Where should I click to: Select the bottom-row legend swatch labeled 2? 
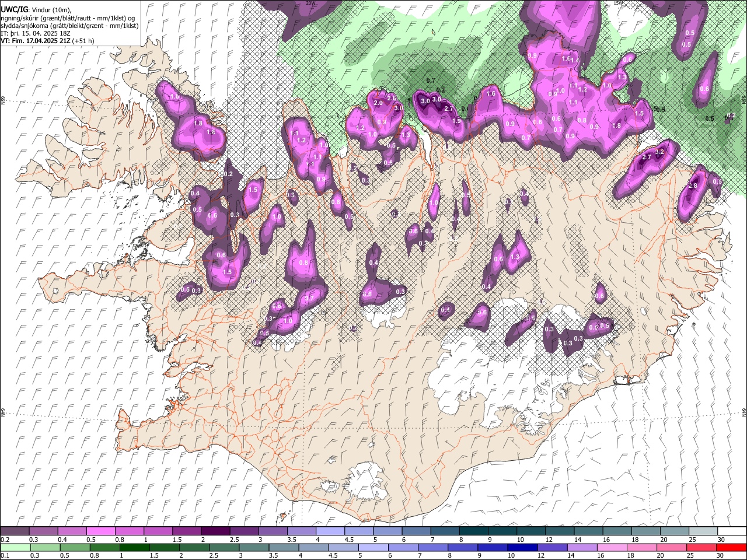click(194, 547)
